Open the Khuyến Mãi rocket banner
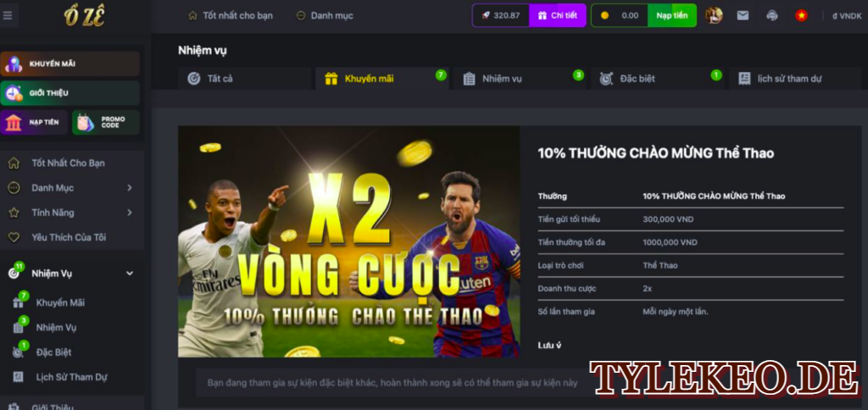This screenshot has height=410, width=868. (x=70, y=64)
